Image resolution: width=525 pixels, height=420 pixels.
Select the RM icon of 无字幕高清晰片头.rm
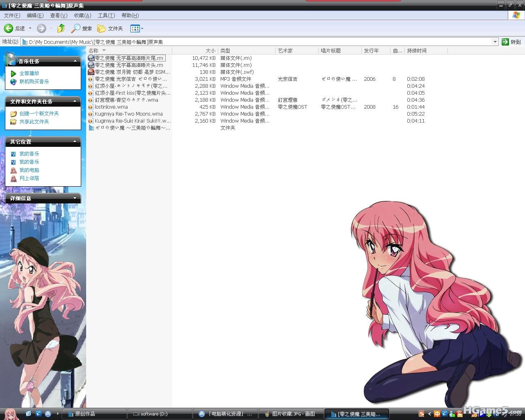click(x=91, y=65)
